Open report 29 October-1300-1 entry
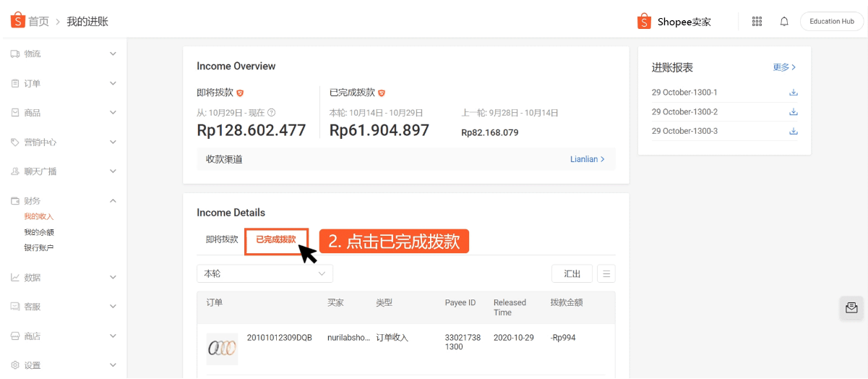This screenshot has height=379, width=868. click(x=684, y=93)
